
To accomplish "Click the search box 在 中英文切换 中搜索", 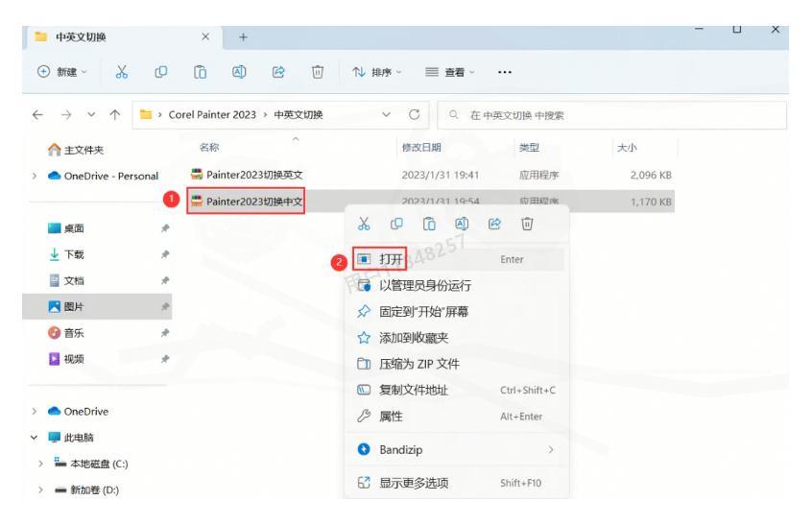I will pyautogui.click(x=612, y=115).
